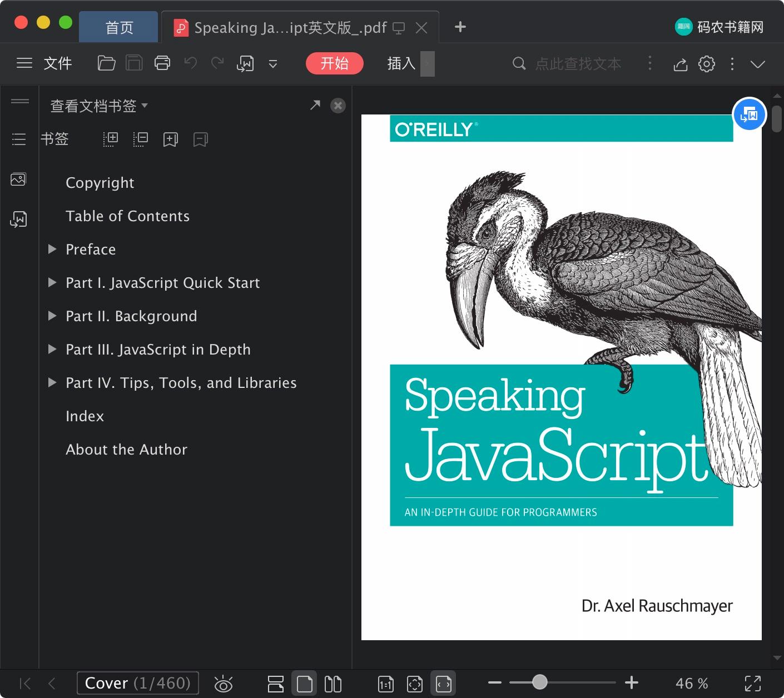Go to previous page arrow
Screen dimensions: 784x698
(x=52, y=684)
